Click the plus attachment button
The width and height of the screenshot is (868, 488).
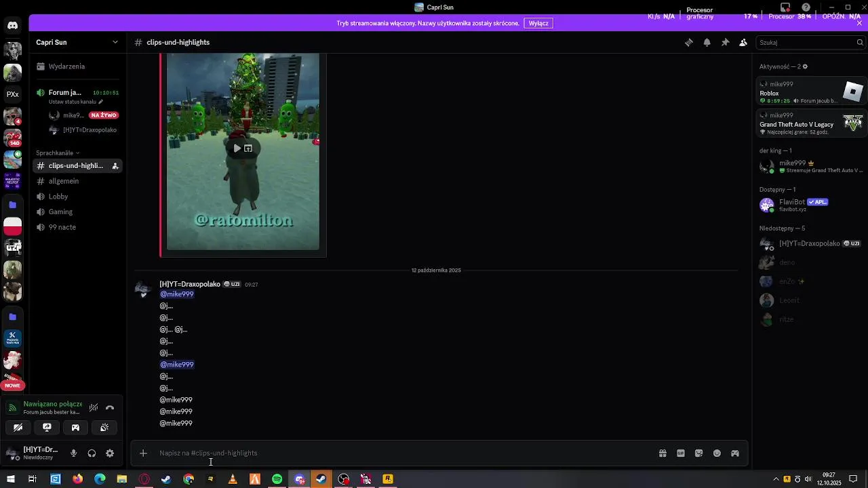(x=143, y=453)
